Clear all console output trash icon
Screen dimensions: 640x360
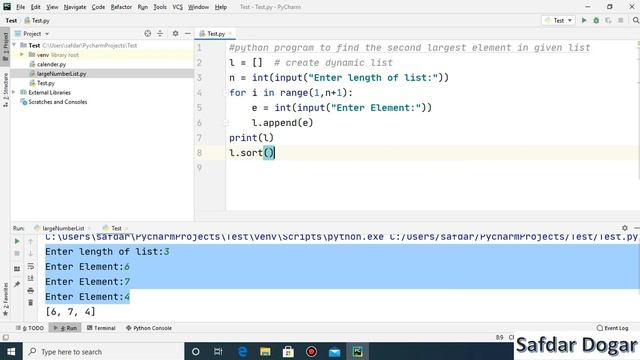31,303
